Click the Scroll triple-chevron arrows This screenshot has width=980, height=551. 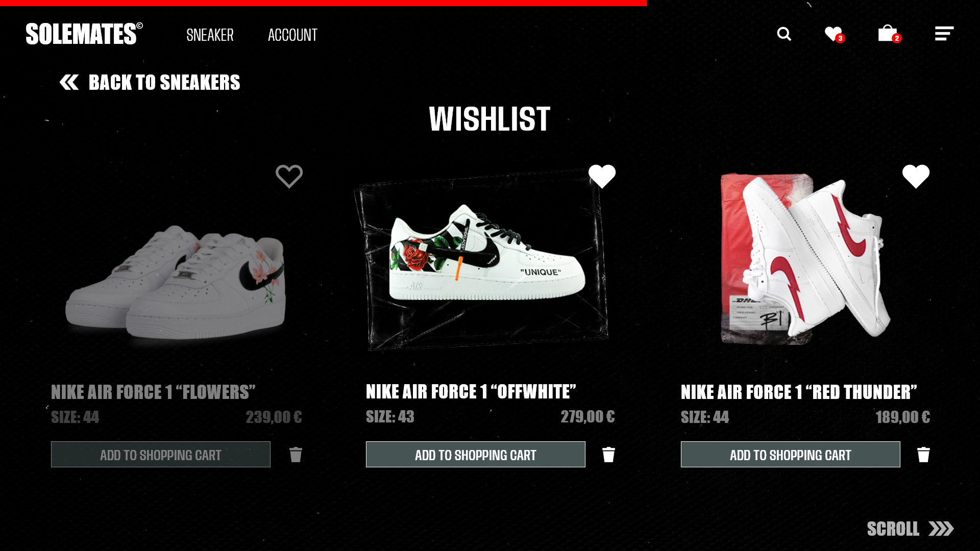point(941,529)
